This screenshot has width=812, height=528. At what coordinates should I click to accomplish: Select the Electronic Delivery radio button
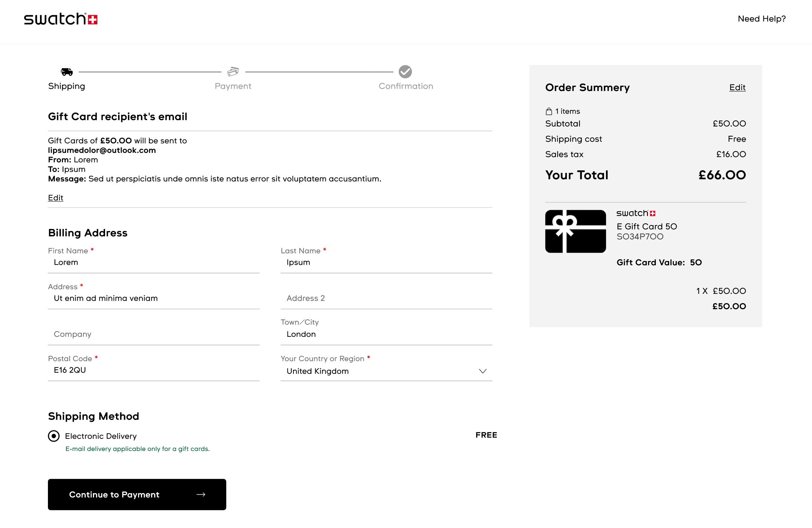click(54, 436)
